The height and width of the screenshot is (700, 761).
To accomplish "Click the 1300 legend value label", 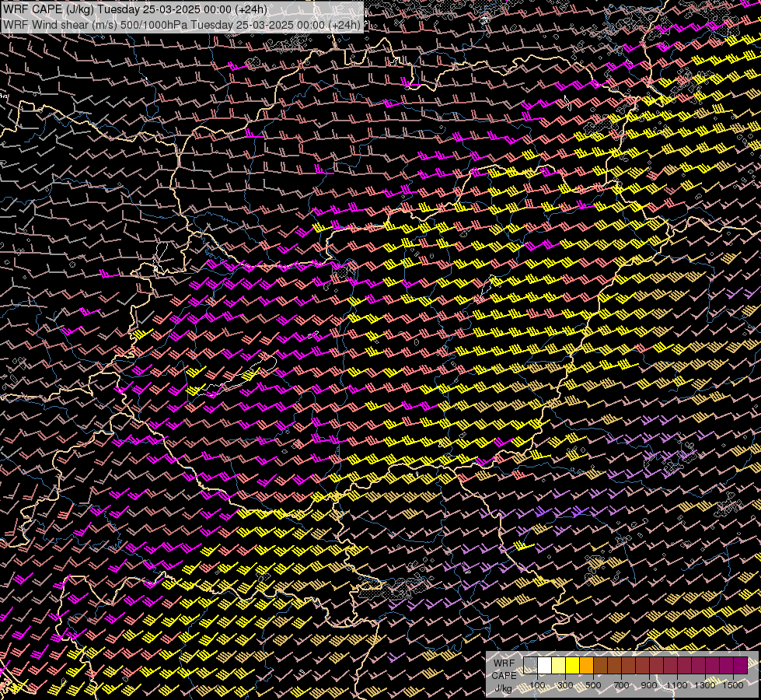I will click(x=705, y=685).
